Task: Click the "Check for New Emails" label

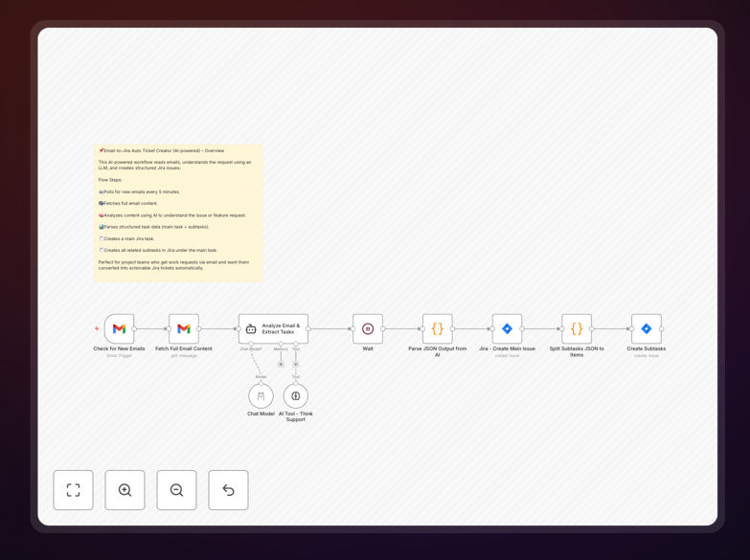Action: (119, 348)
